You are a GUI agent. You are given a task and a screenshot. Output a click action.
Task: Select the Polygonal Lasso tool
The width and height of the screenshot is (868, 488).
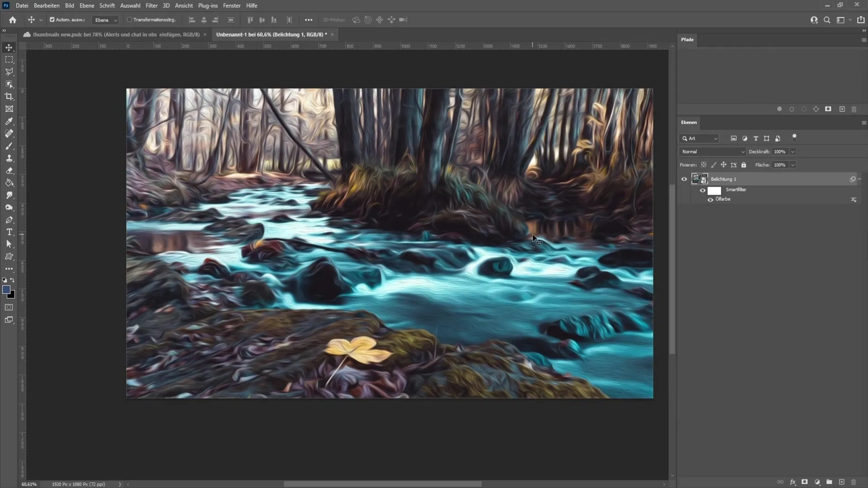pos(9,72)
